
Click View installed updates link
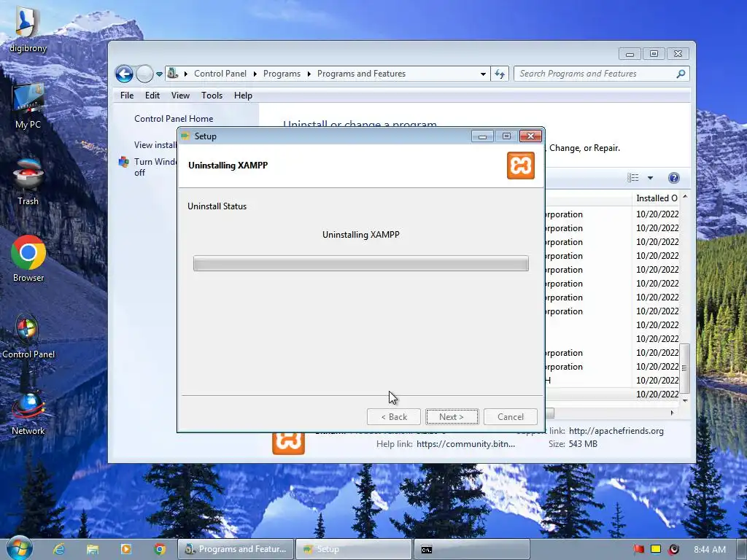coord(155,145)
